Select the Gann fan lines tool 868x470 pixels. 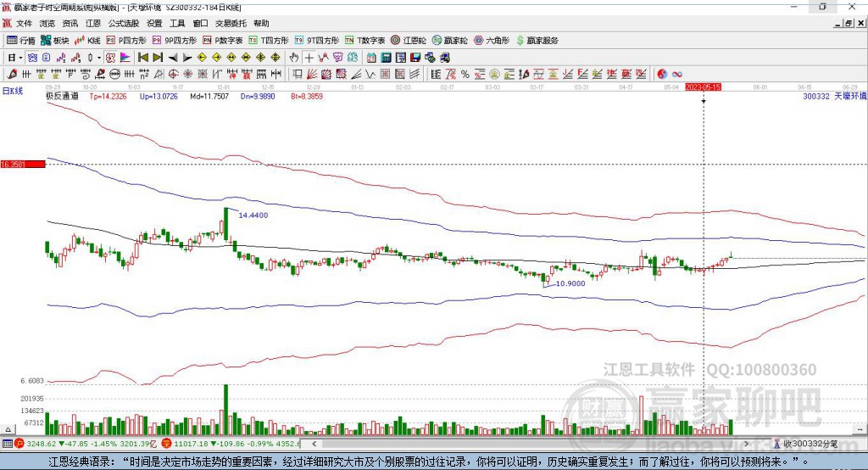pos(312,75)
